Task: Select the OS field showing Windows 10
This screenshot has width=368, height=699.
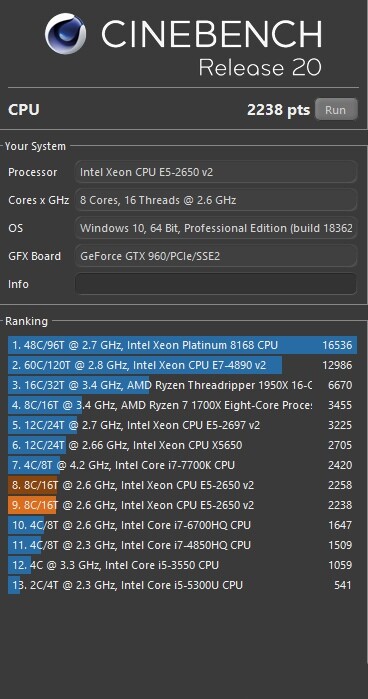Action: 216,228
